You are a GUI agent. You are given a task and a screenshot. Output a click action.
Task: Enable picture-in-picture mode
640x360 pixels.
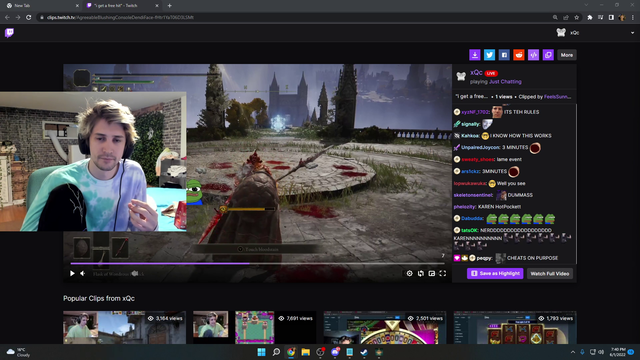[431, 273]
